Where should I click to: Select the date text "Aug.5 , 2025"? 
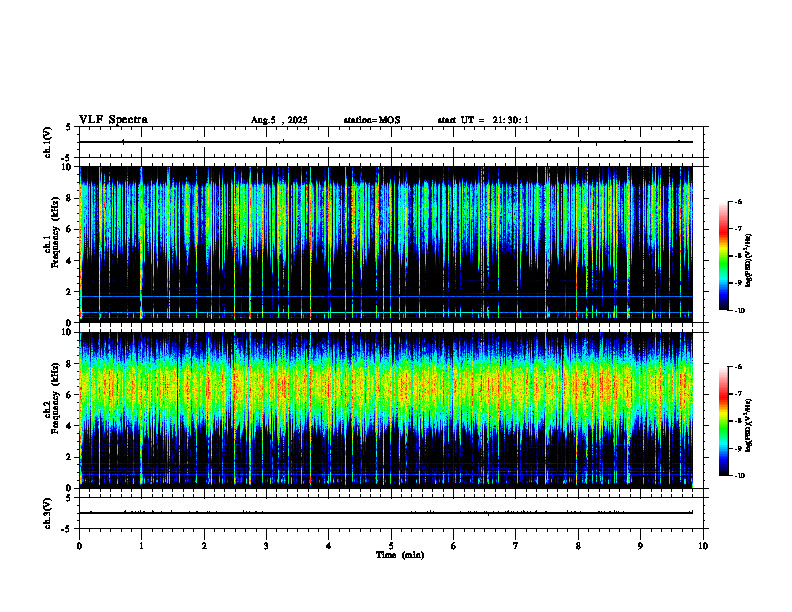click(279, 120)
